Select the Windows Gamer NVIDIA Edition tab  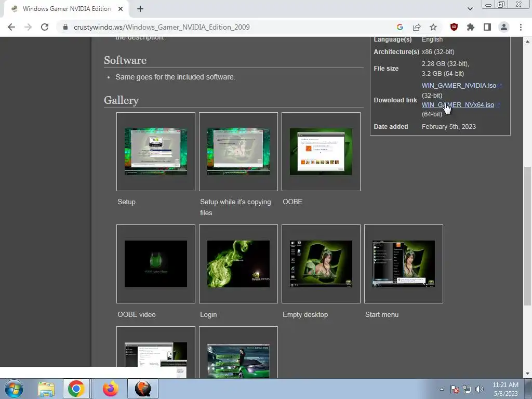[x=66, y=9]
